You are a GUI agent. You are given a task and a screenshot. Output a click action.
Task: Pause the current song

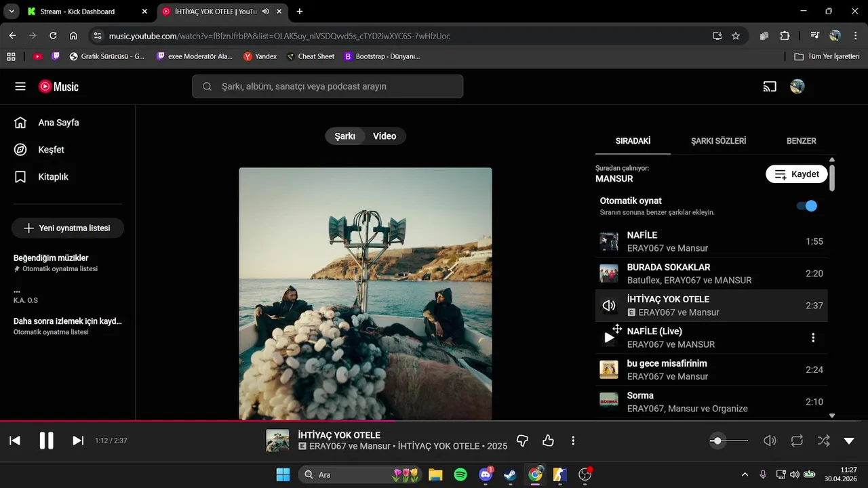point(46,441)
